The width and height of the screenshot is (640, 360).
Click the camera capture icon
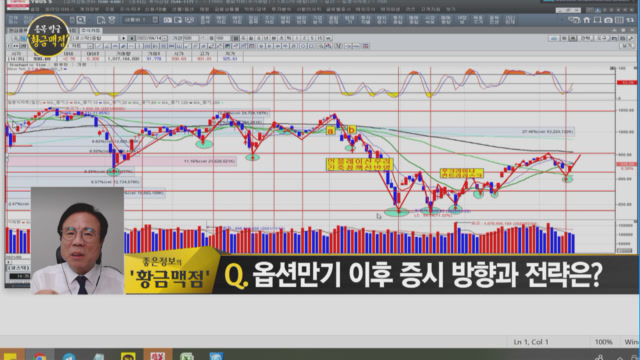pyautogui.click(x=608, y=20)
